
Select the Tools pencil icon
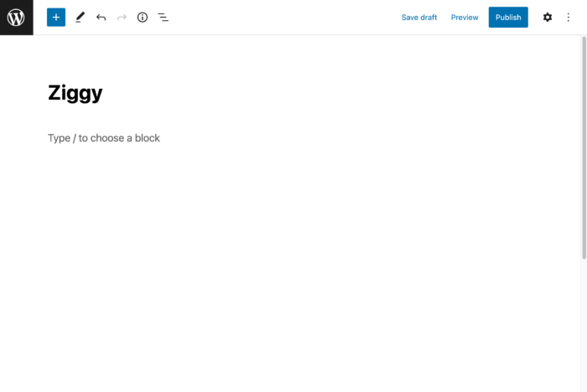point(81,18)
